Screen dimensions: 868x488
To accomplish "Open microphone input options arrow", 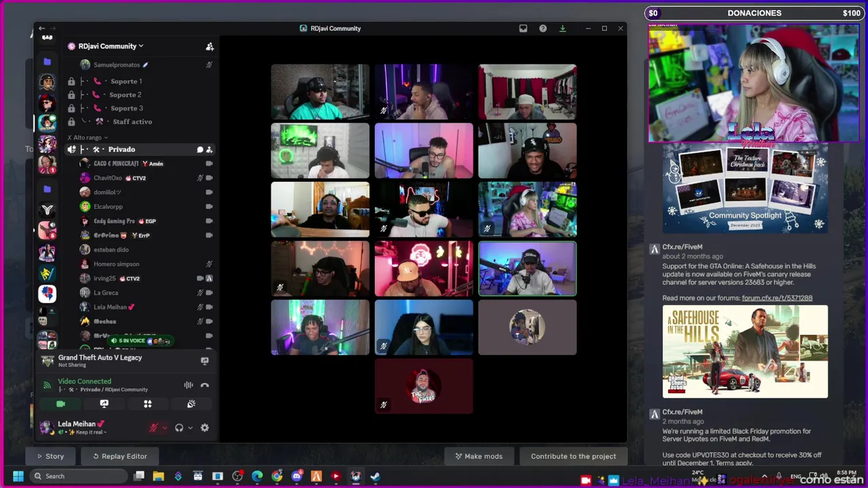I will click(164, 428).
